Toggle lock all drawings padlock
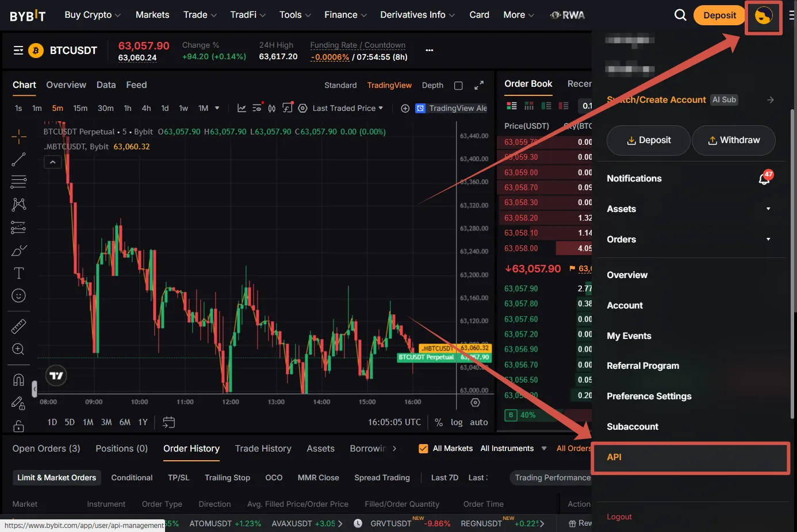The image size is (797, 532). click(19, 426)
